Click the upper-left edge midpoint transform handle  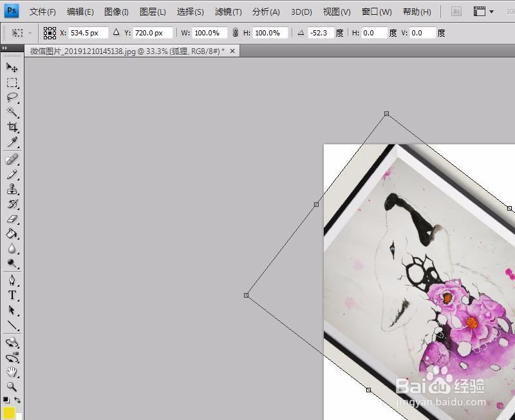point(316,204)
